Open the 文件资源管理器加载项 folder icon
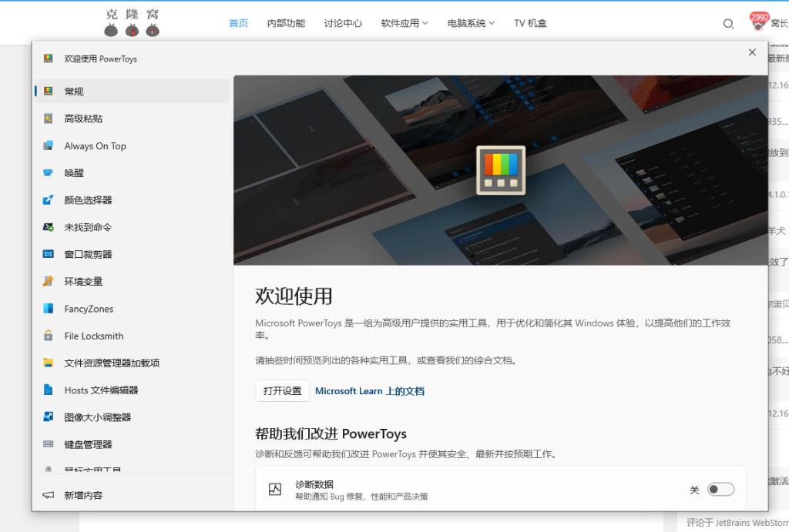Image resolution: width=789 pixels, height=532 pixels. (x=49, y=363)
